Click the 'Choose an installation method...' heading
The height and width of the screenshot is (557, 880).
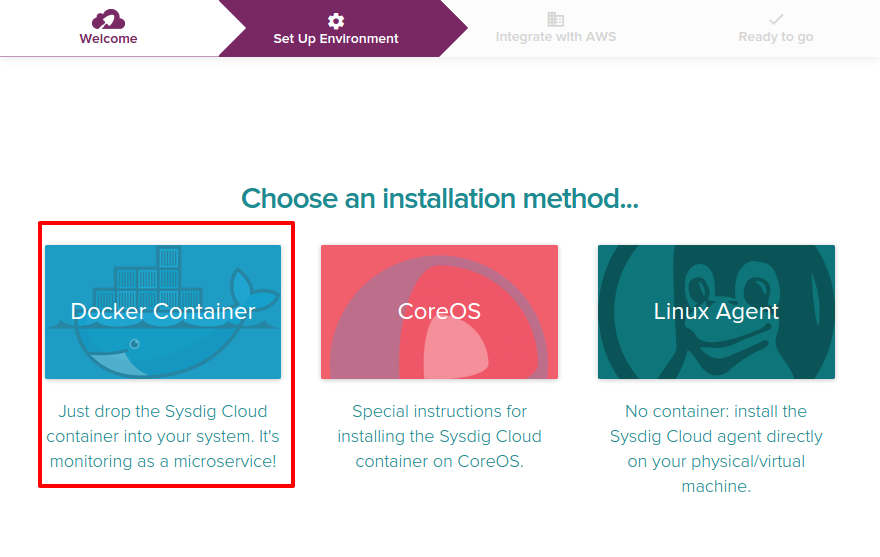(x=440, y=199)
